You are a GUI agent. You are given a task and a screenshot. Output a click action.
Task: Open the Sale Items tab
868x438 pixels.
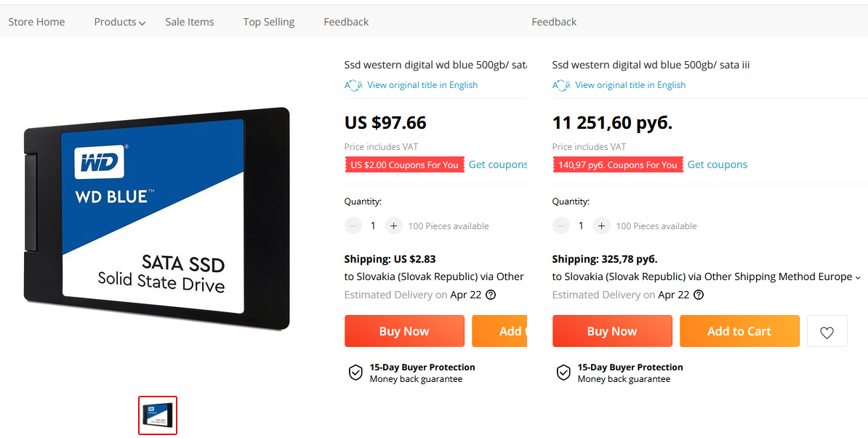coord(189,22)
